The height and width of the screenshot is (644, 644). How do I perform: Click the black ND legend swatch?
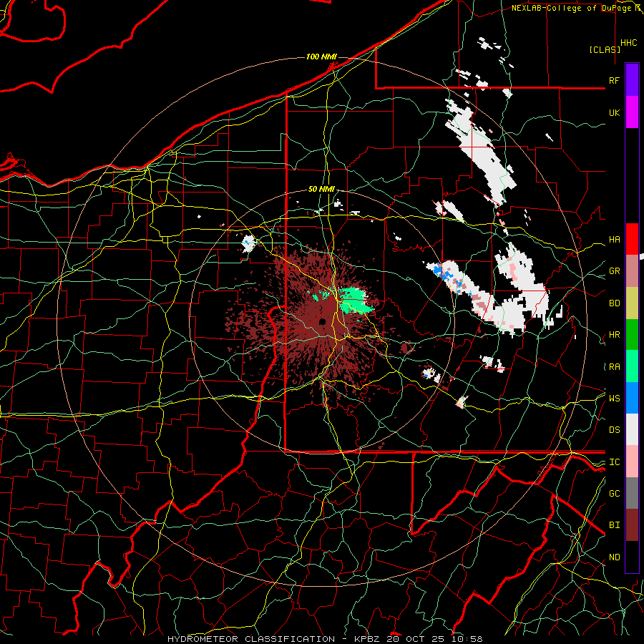632,557
